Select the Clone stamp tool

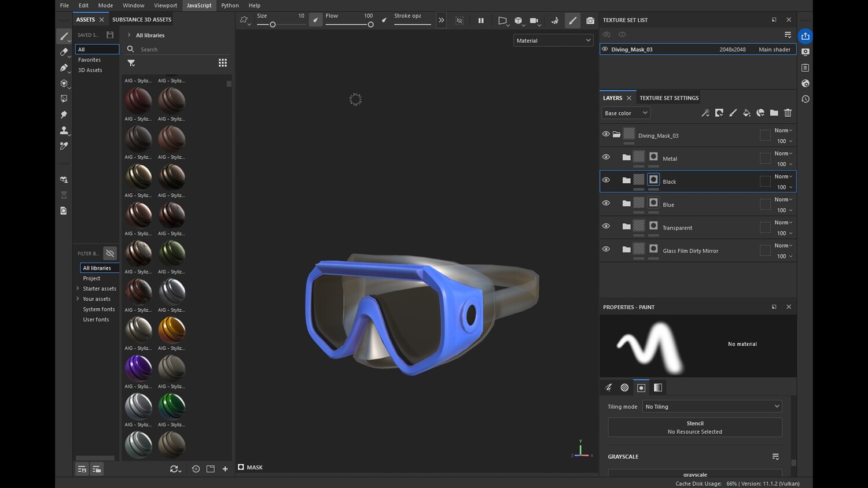[64, 131]
